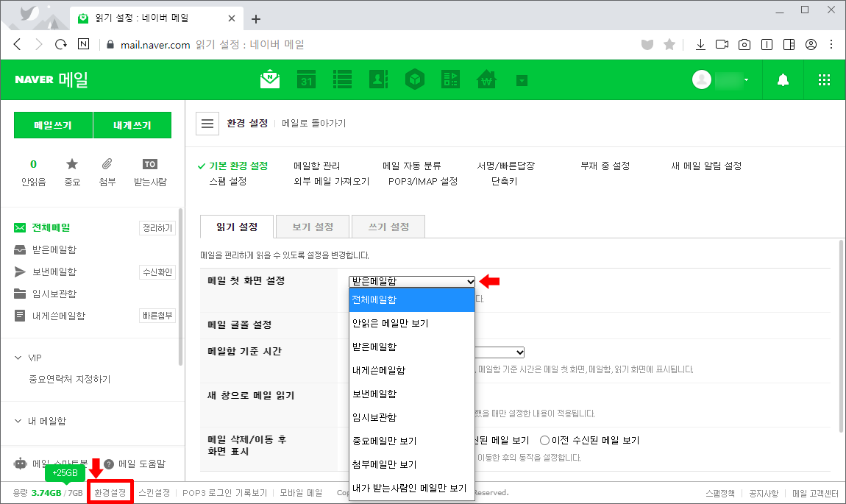The height and width of the screenshot is (504, 846).
Task: Filter important mail with 중요 star
Action: [72, 172]
